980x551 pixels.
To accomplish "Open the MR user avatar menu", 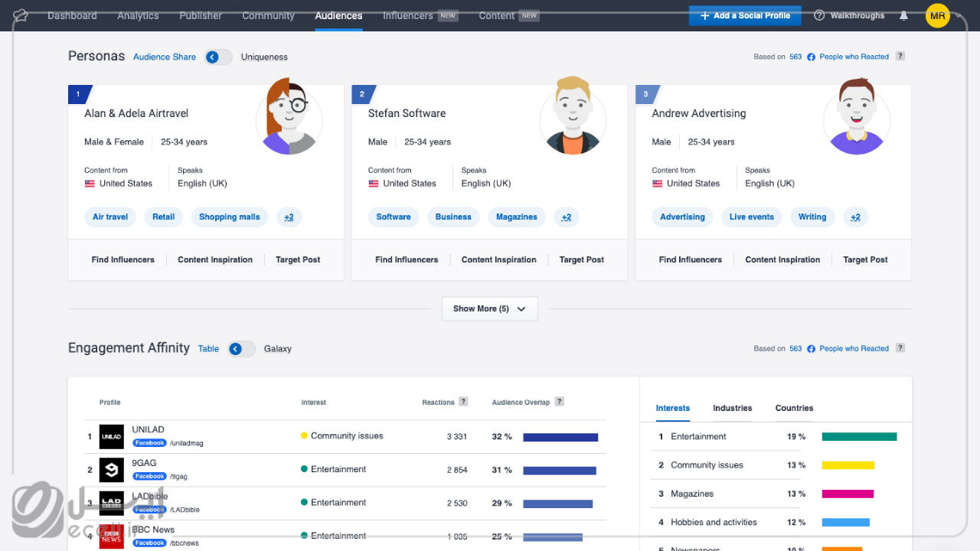I will [x=937, y=15].
